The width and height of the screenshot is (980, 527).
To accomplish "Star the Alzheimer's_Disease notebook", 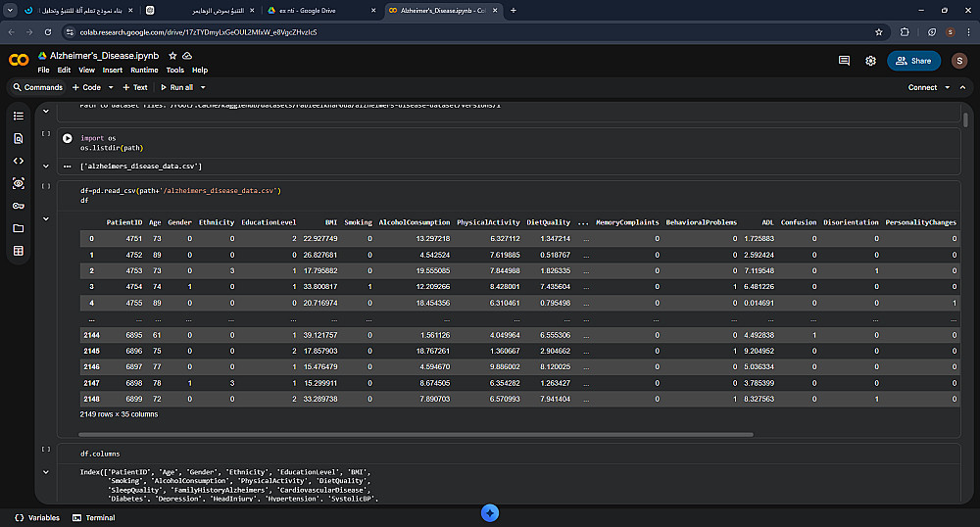I will click(x=172, y=56).
